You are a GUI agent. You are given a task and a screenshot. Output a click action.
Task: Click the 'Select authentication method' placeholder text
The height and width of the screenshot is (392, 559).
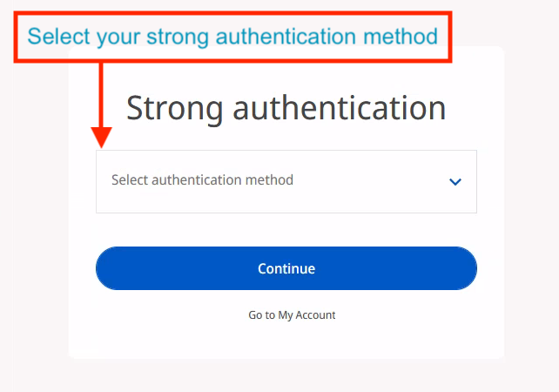click(x=202, y=180)
